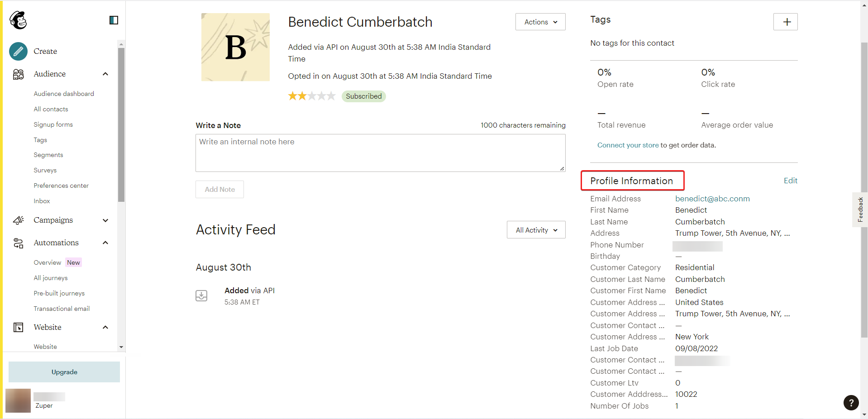Screen dimensions: 868x419
Task: Click Edit next to Profile Information
Action: (x=790, y=181)
